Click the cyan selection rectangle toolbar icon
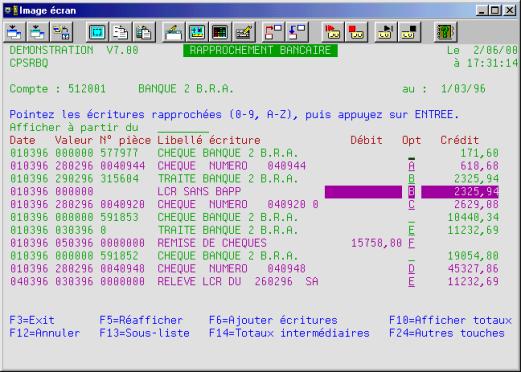 97,32
